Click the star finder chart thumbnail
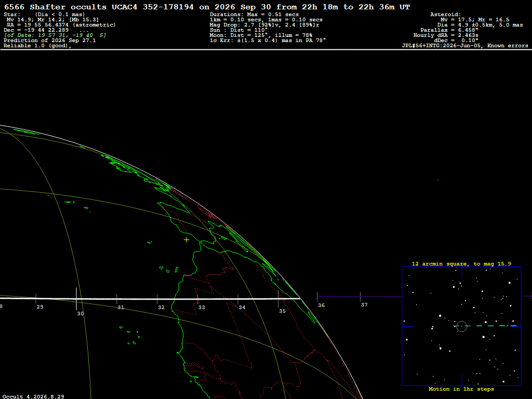Image resolution: width=532 pixels, height=399 pixels. (461, 326)
